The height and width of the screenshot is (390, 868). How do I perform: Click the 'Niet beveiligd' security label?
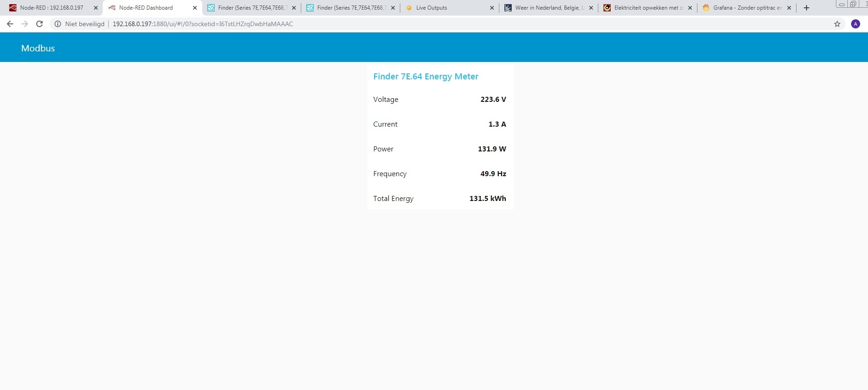pos(85,24)
